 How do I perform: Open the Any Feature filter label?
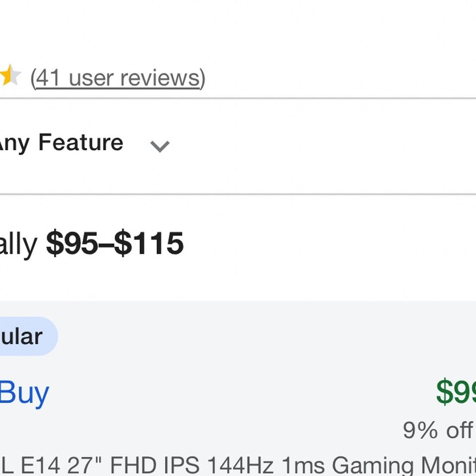coord(61,143)
